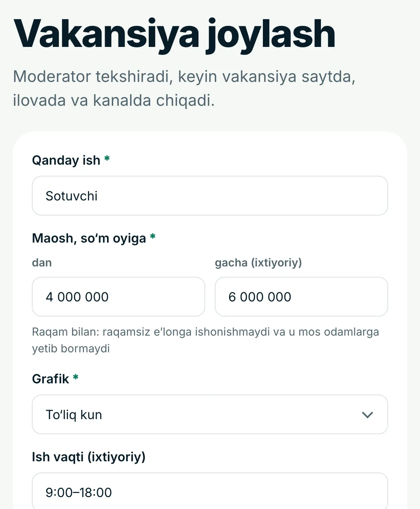This screenshot has width=420, height=509.
Task: Click the asterisk next to Maosh label
Action: [x=152, y=237]
